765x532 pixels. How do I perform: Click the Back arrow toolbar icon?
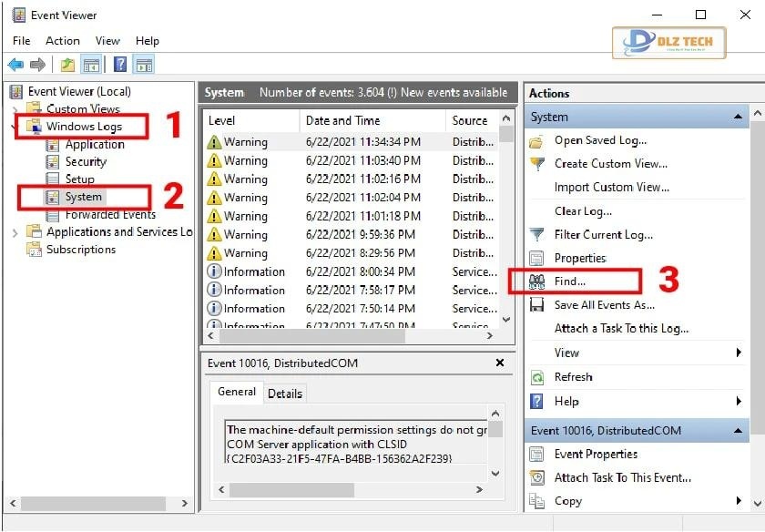(x=15, y=65)
